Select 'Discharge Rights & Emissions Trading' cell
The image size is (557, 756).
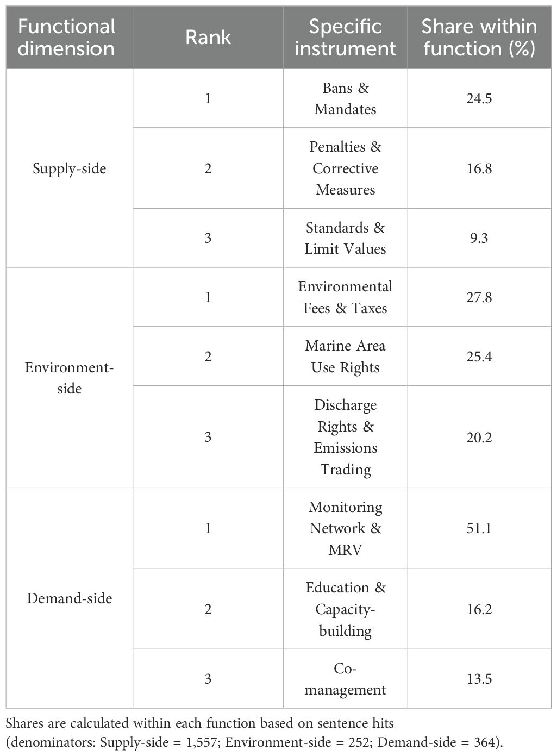pyautogui.click(x=345, y=437)
